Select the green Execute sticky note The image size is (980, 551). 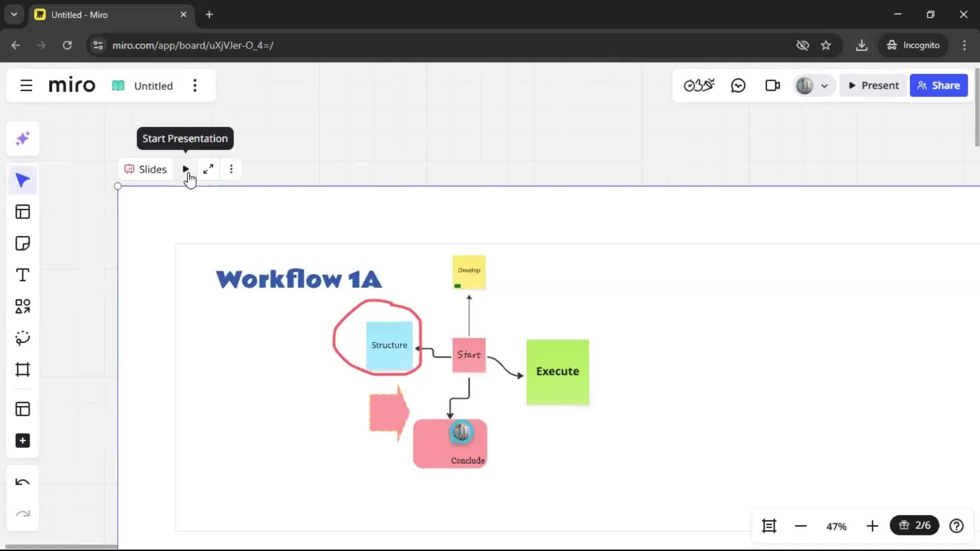click(x=557, y=372)
